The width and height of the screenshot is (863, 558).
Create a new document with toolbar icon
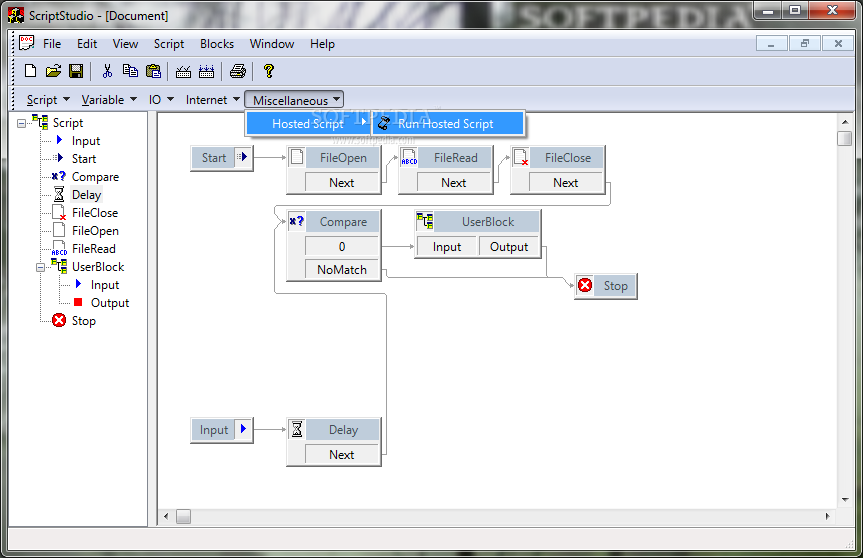pyautogui.click(x=31, y=70)
